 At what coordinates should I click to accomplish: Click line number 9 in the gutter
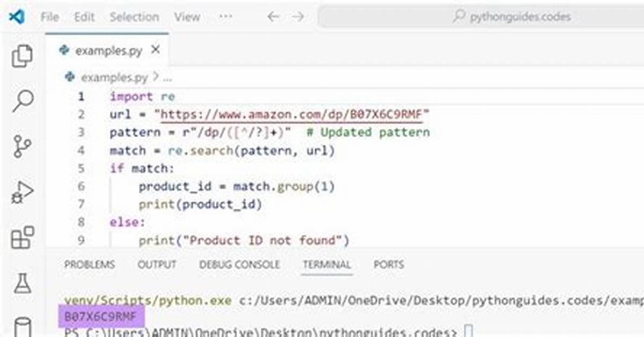point(81,240)
